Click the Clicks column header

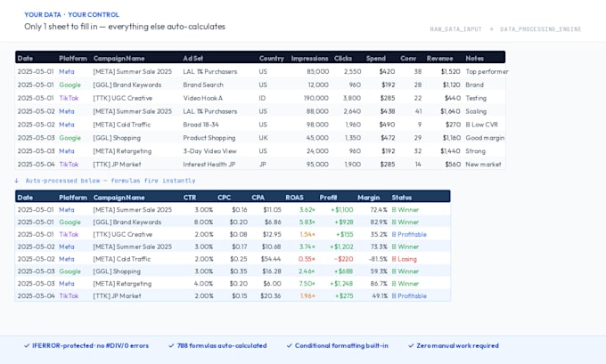343,58
